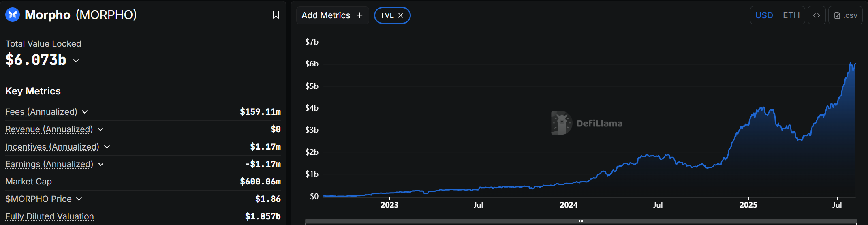
Task: Download chart data as .csv
Action: pos(845,15)
